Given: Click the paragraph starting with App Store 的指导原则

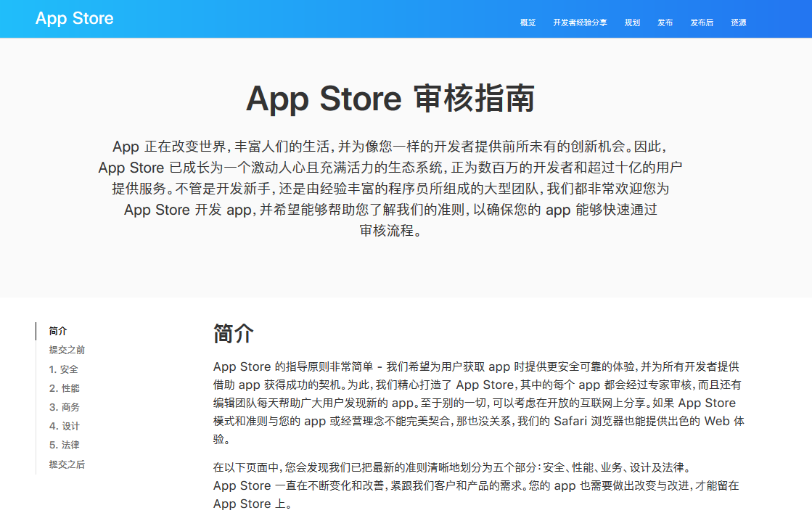Looking at the screenshot, I should pyautogui.click(x=479, y=403).
